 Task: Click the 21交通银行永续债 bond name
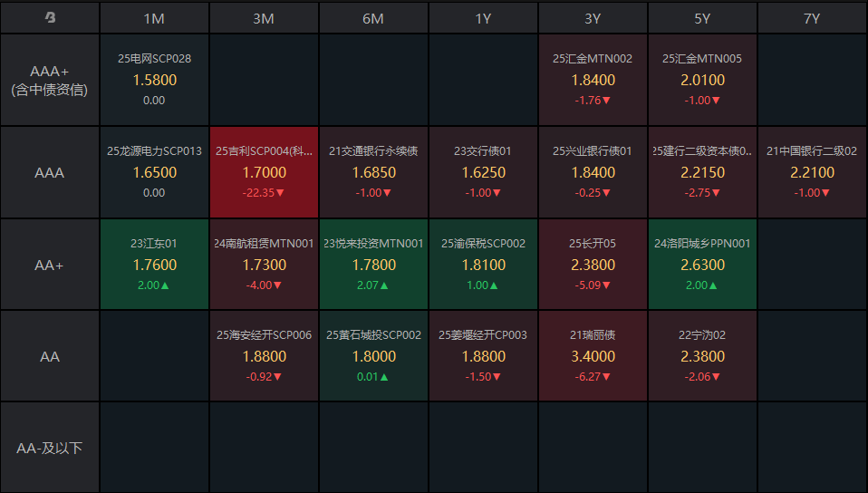pyautogui.click(x=373, y=151)
